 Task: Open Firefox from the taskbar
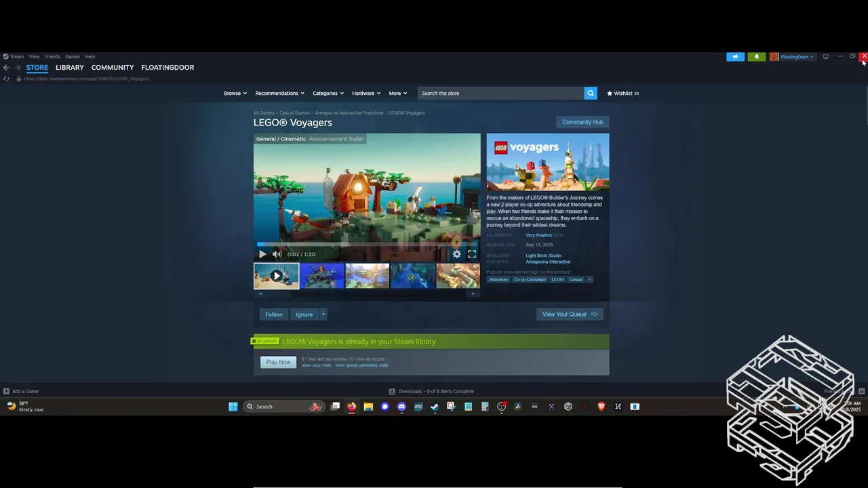(x=351, y=407)
